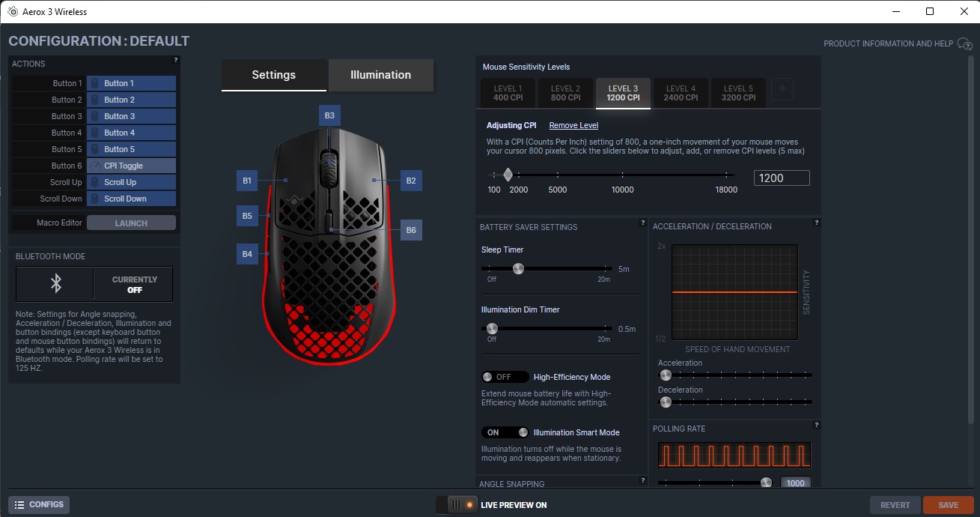Click the polling rate waveform display
The height and width of the screenshot is (517, 980).
click(734, 455)
